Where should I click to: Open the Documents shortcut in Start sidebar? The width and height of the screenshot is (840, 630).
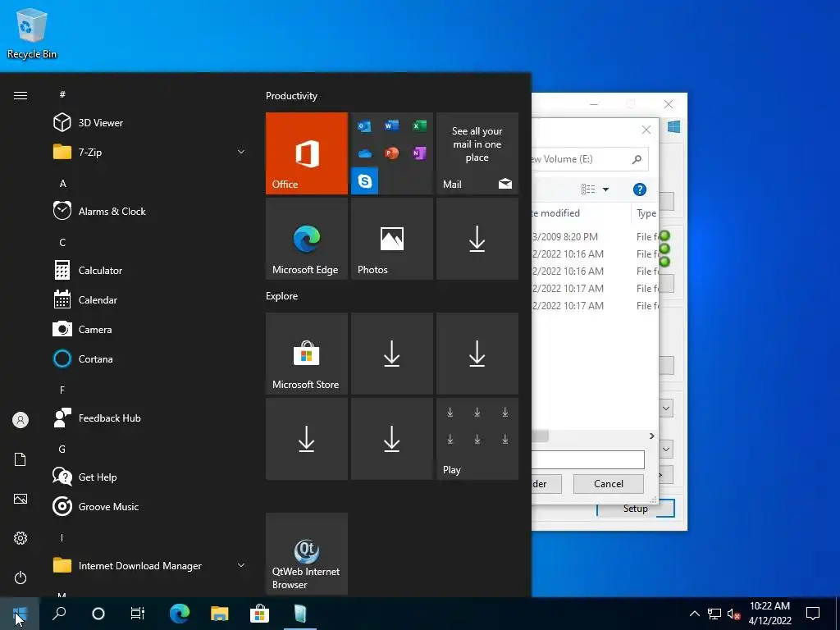(21, 459)
